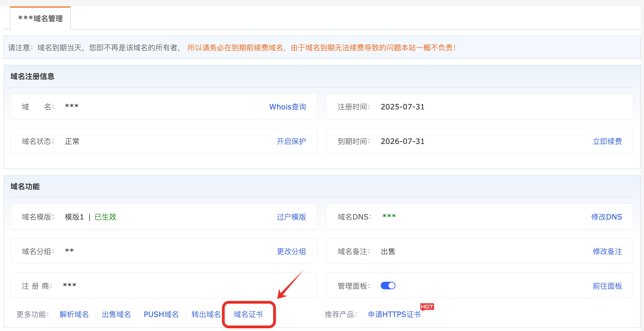The image size is (644, 331).
Task: Click 开启保护 to enable domain protection
Action: click(291, 141)
